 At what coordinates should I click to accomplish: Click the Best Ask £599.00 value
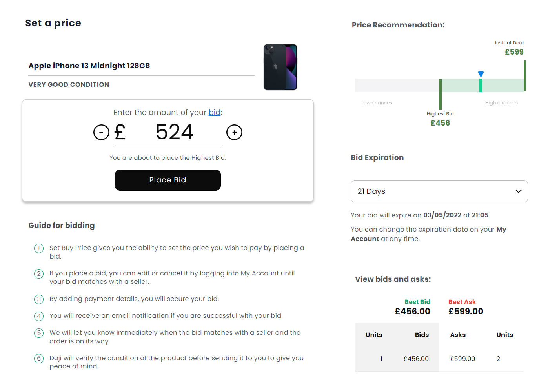[x=466, y=312]
